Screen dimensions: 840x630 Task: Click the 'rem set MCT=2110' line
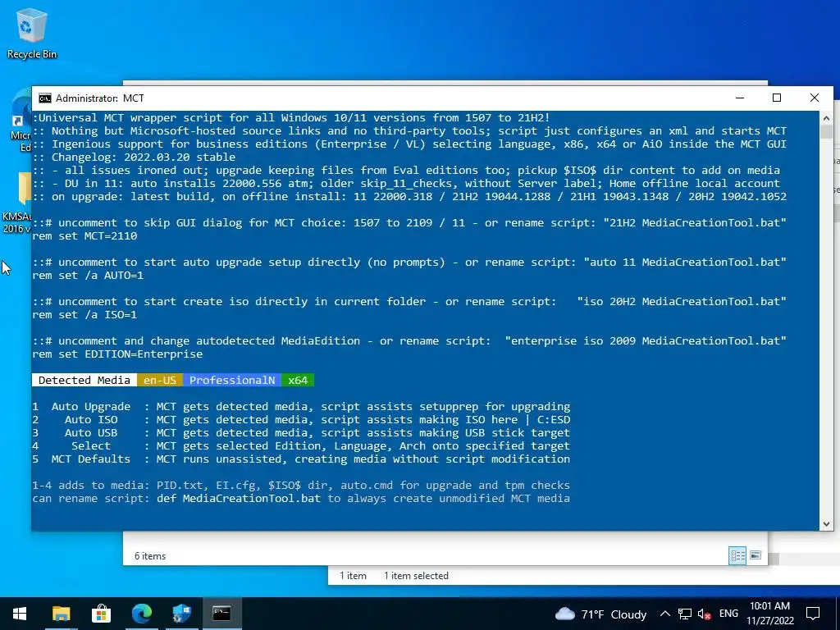(84, 235)
